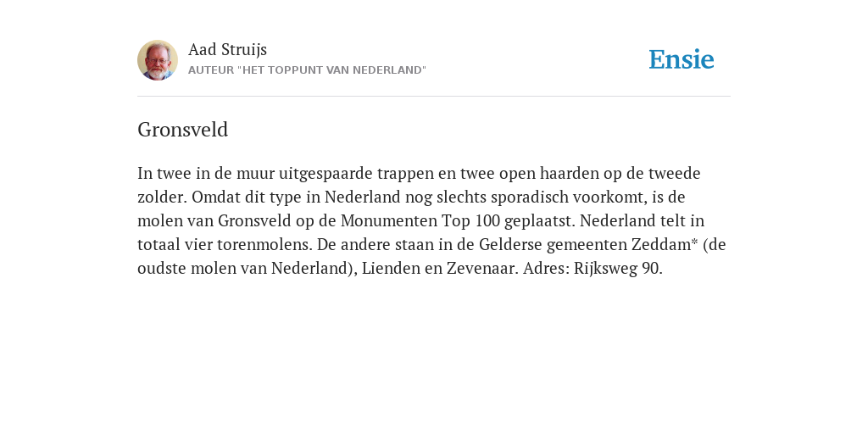Click the word 'Adres:' before Rijksweg
The image size is (868, 434).
coord(546,269)
